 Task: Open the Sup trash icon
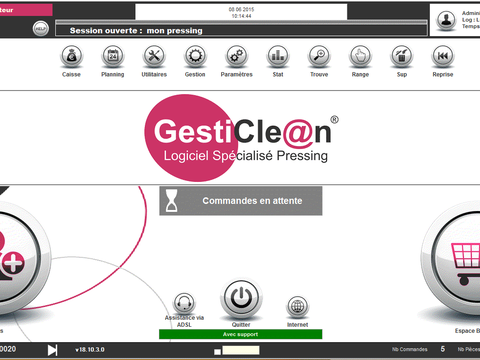(402, 56)
